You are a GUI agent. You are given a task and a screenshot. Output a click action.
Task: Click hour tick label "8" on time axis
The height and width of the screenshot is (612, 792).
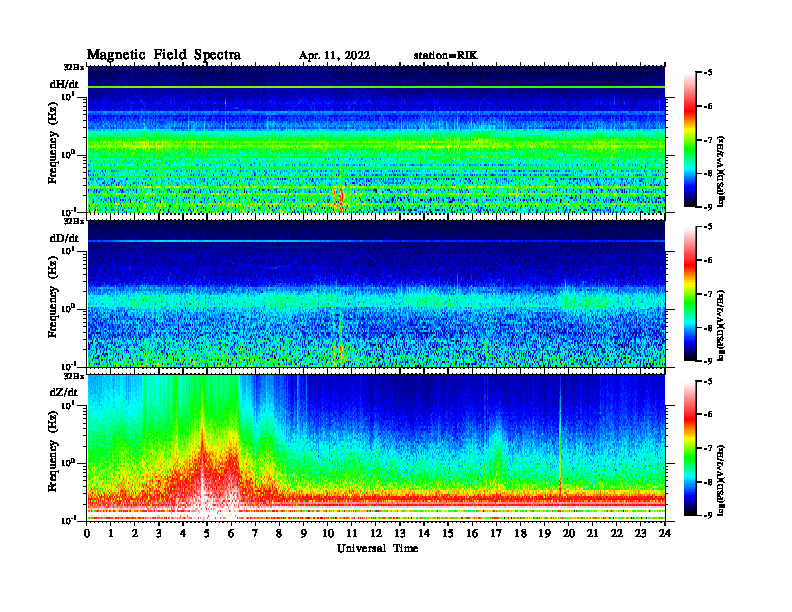point(279,533)
